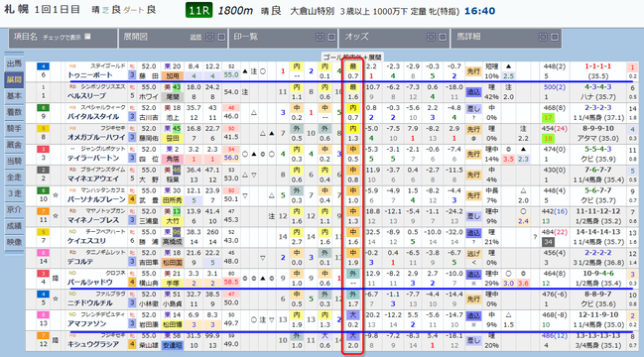Viewport: 644px width, 357px height.
Task: Open the 3走 side tab
Action: [14, 193]
